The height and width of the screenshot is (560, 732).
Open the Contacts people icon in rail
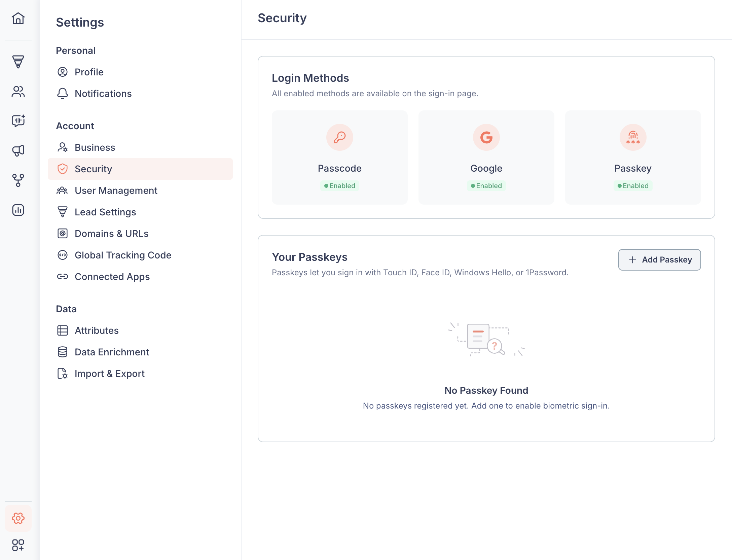tap(18, 92)
